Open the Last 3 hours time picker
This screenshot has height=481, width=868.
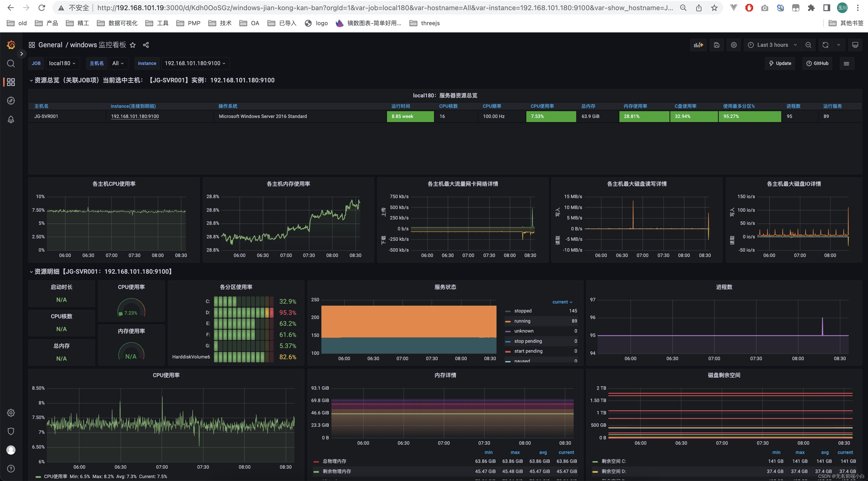pyautogui.click(x=772, y=45)
